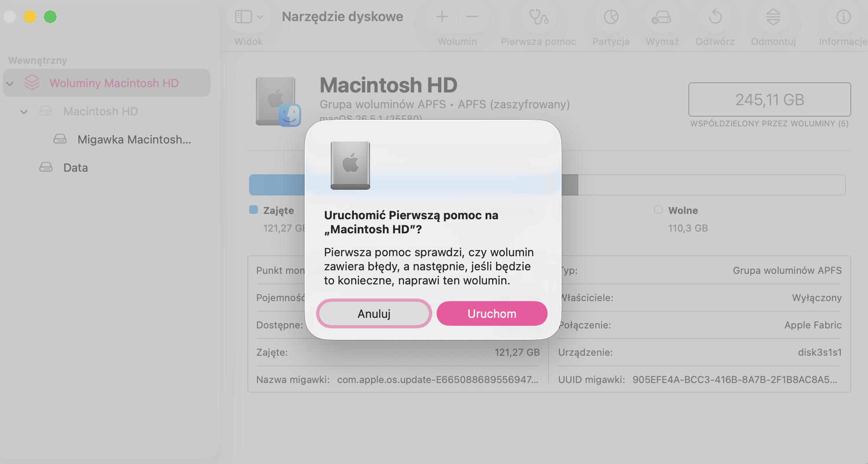Click the green zoom window button
Viewport: 868px width, 464px height.
pyautogui.click(x=50, y=17)
